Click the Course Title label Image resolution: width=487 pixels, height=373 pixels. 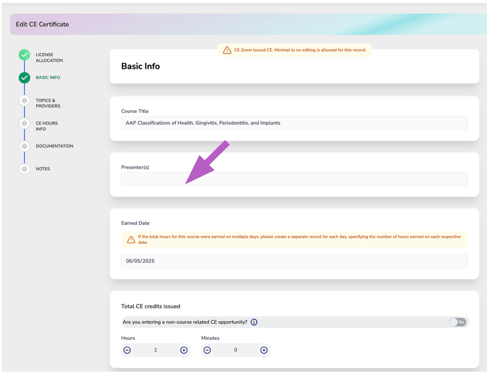pos(135,111)
